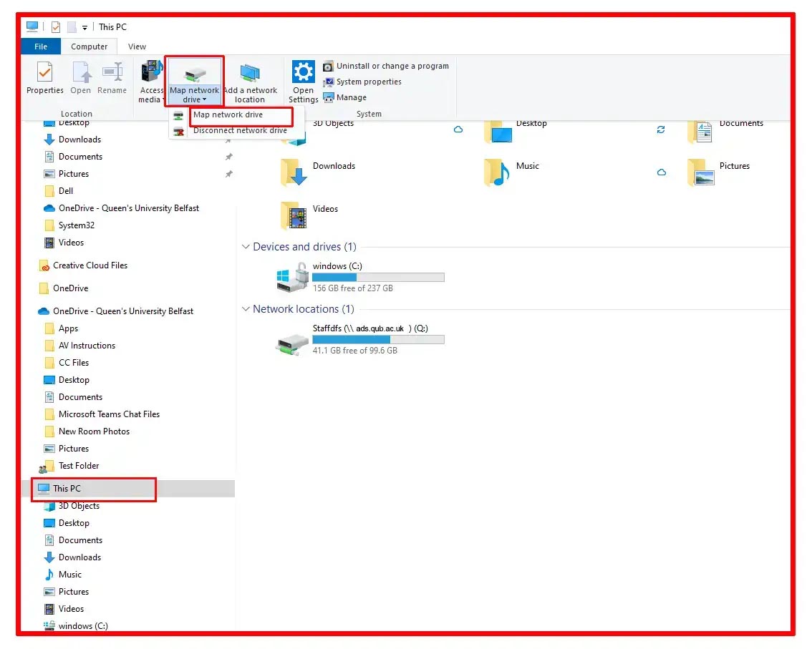Unpin Downloads from Quick access
Image resolution: width=812 pixels, height=649 pixels.
(x=229, y=140)
